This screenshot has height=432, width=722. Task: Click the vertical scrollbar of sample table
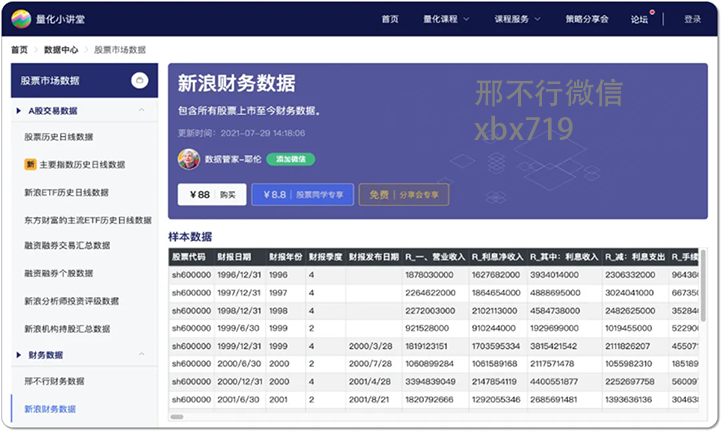point(703,286)
